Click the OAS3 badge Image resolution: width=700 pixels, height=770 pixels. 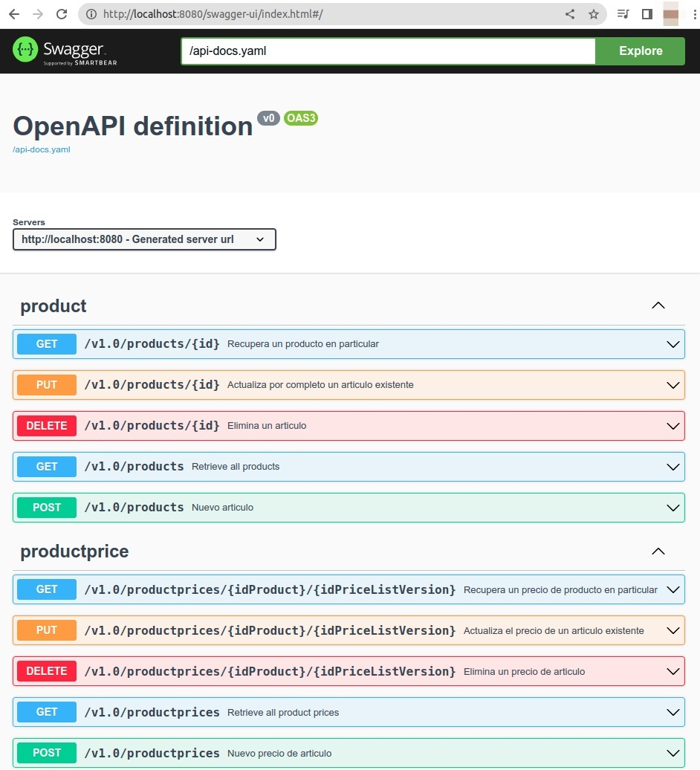tap(301, 118)
